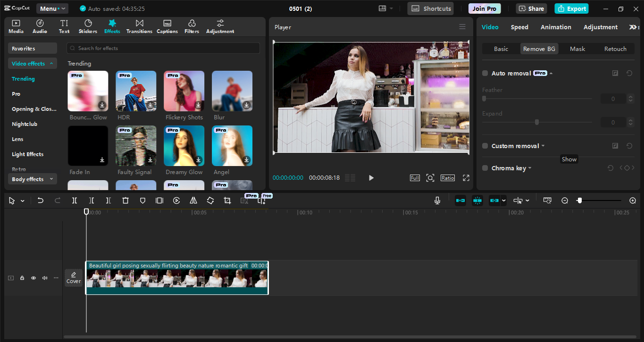Hide the video track with the eye icon
The height and width of the screenshot is (342, 644).
pos(33,278)
